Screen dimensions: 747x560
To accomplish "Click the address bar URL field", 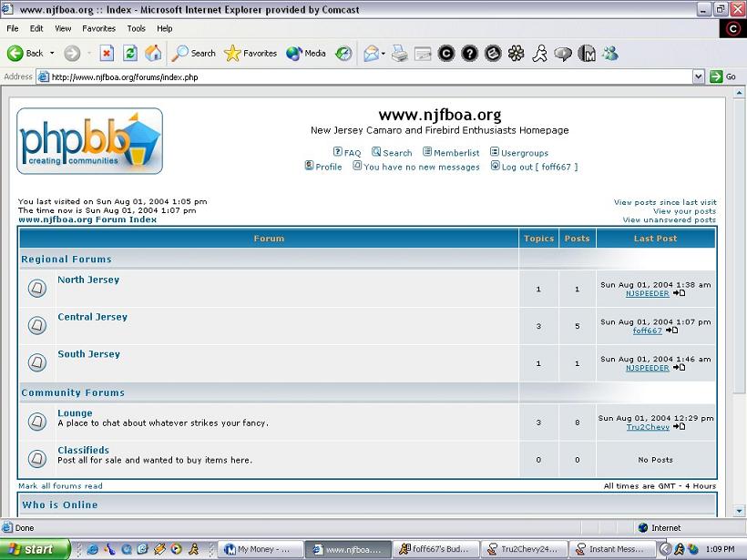I will click(x=364, y=77).
